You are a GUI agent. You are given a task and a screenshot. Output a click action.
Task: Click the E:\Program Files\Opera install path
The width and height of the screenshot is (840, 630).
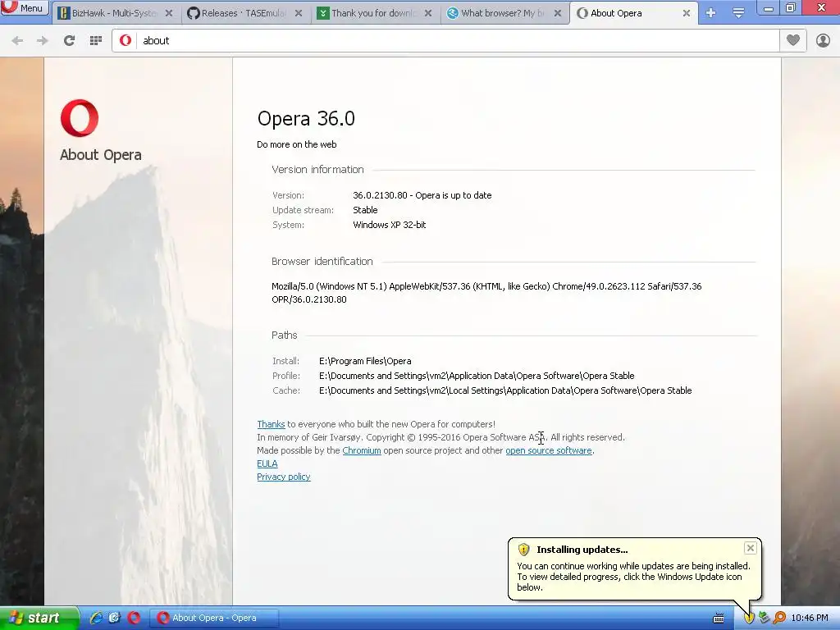click(x=365, y=361)
